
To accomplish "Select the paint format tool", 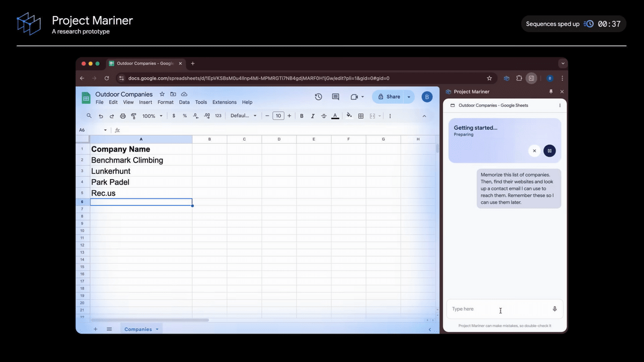I will 134,115.
